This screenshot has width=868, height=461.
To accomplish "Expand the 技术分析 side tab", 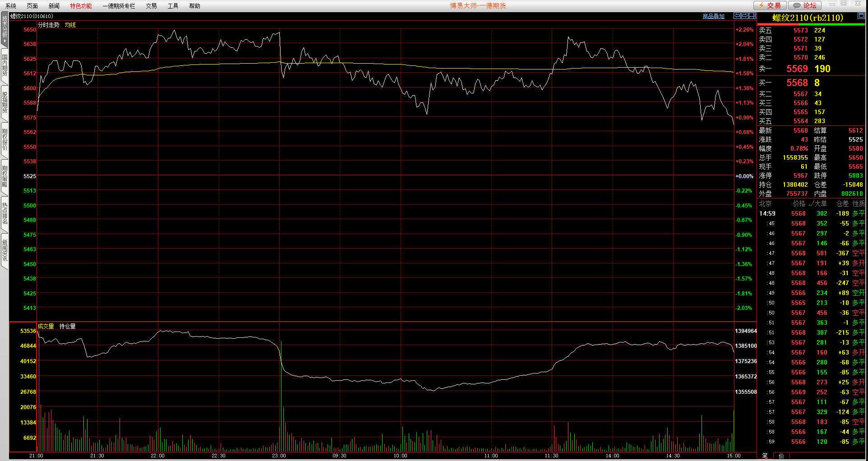I will tap(5, 29).
